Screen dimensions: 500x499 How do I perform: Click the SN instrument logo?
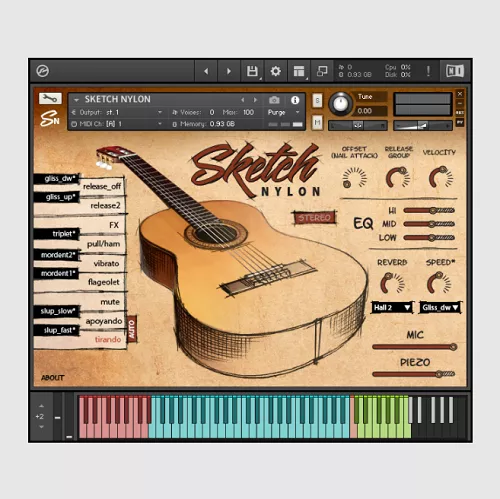click(50, 119)
